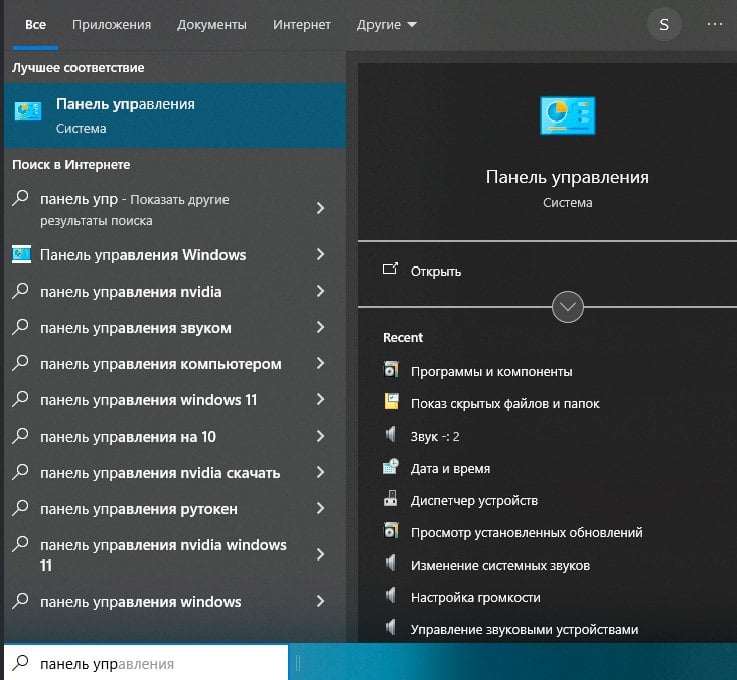Click the Панель управления title in preview pane
Image resolution: width=737 pixels, height=680 pixels.
tap(567, 177)
